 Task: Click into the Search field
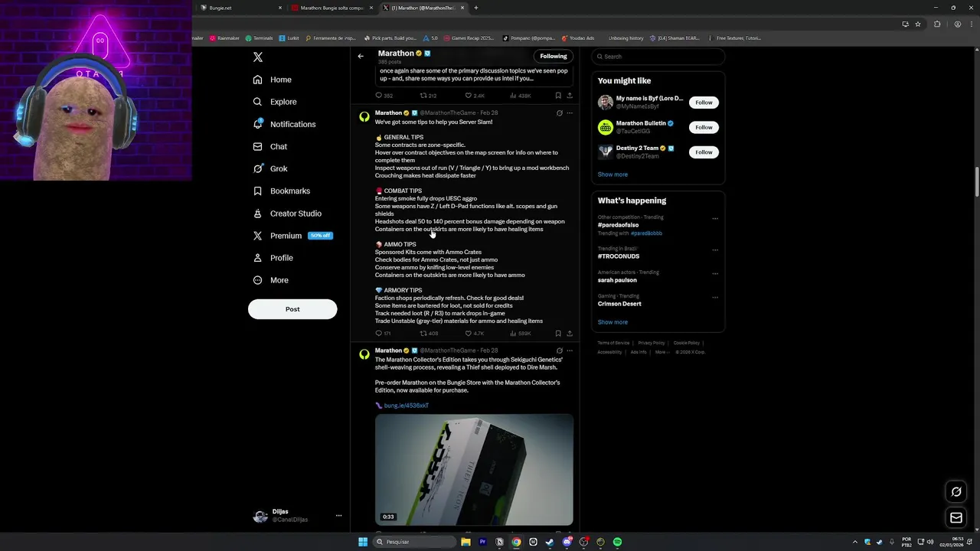tap(658, 57)
